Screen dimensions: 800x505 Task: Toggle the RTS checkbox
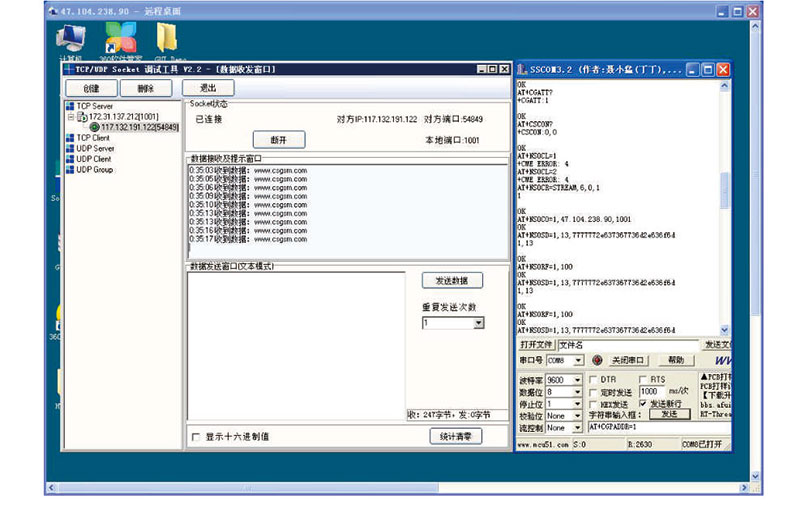point(643,380)
